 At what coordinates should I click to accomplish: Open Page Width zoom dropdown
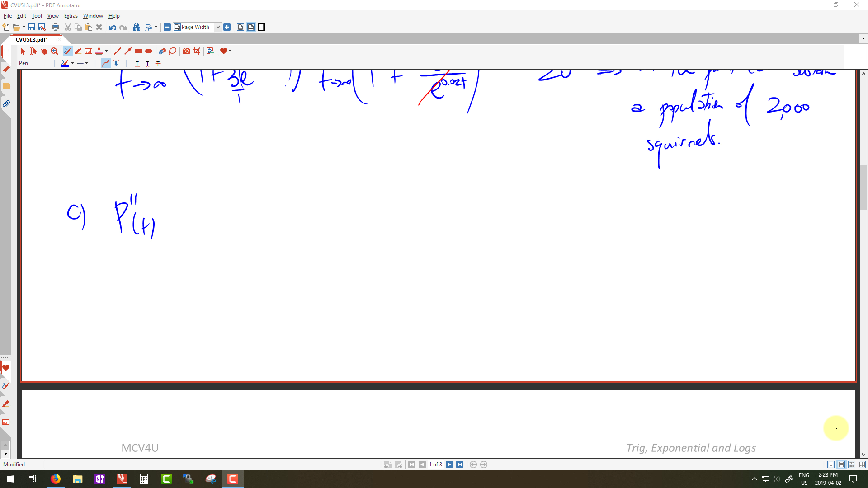[x=218, y=27]
